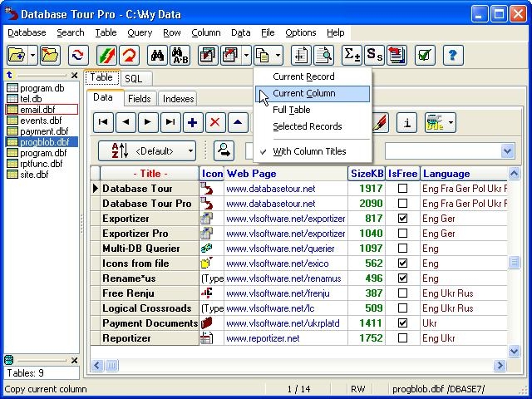Toggle IsFree checkbox for Database Tour row

[x=403, y=189]
